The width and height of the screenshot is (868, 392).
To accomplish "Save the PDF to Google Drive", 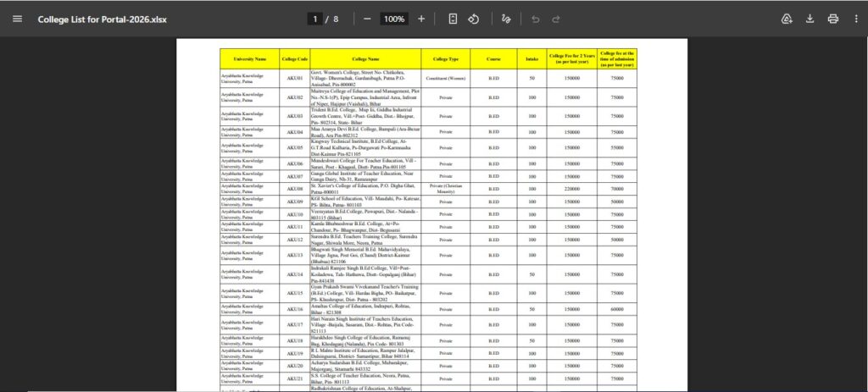I will pyautogui.click(x=787, y=19).
